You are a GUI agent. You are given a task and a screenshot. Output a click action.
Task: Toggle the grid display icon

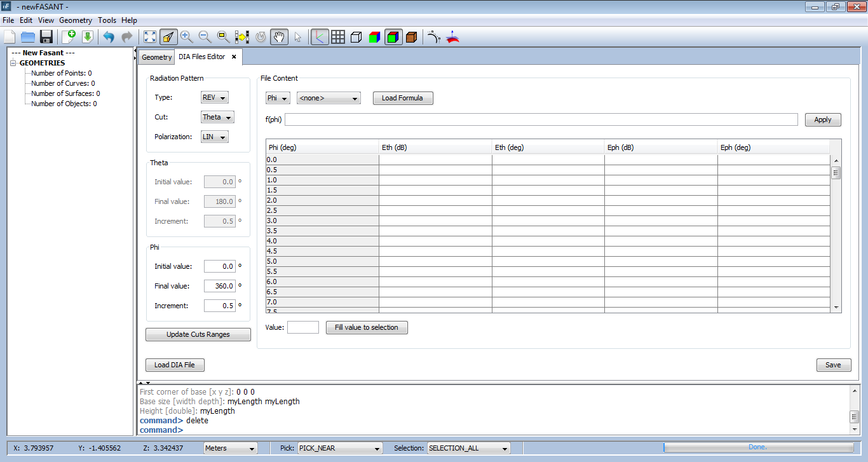point(338,37)
